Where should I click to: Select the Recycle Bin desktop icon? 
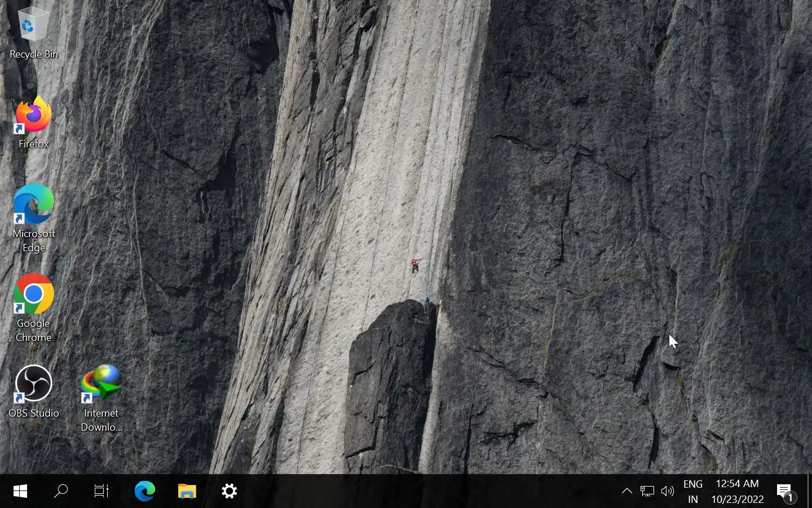[33, 33]
